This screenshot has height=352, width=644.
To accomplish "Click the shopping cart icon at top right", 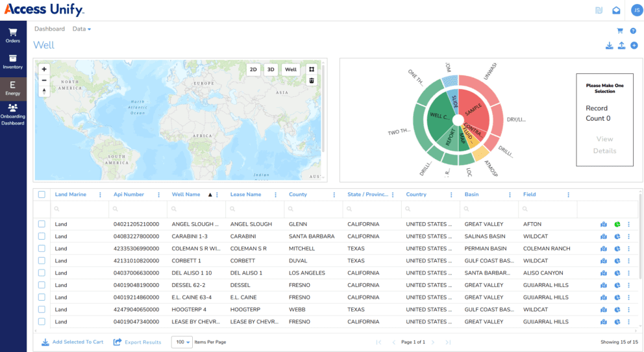I will click(619, 31).
